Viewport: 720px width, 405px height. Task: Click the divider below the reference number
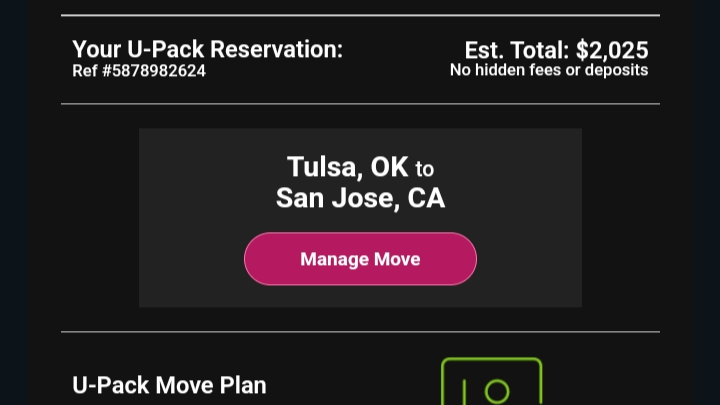(x=360, y=104)
